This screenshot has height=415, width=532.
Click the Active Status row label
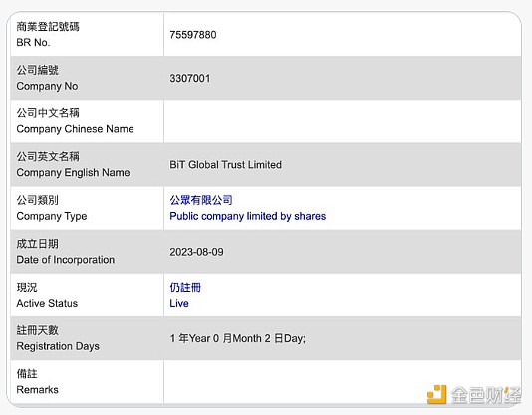[47, 303]
